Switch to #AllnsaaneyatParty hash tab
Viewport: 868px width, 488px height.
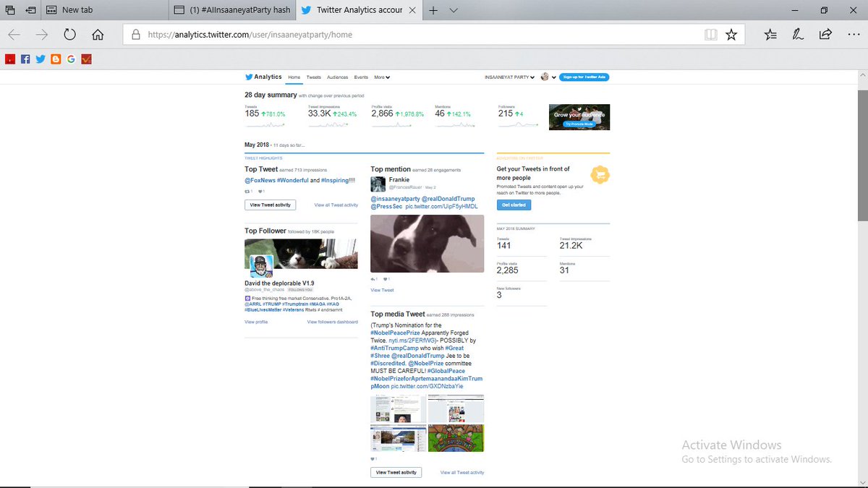pos(233,10)
